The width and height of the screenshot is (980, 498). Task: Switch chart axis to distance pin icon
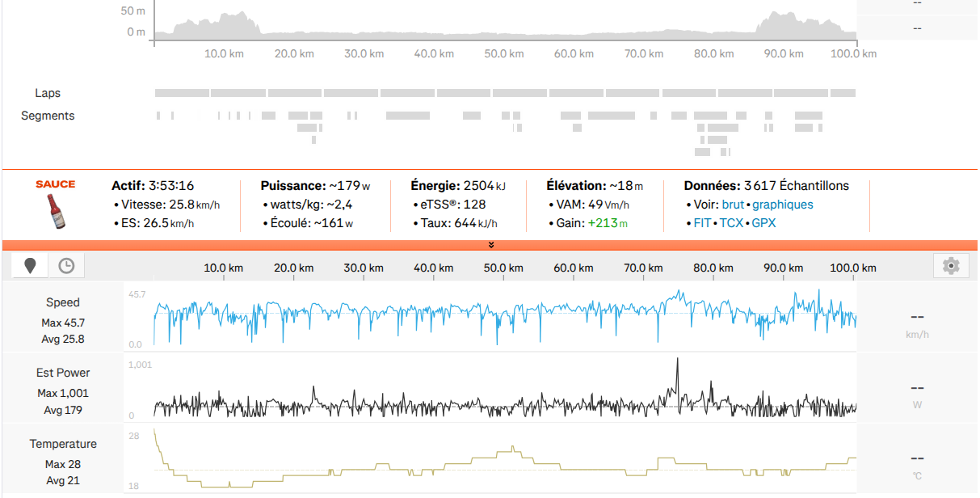click(31, 265)
